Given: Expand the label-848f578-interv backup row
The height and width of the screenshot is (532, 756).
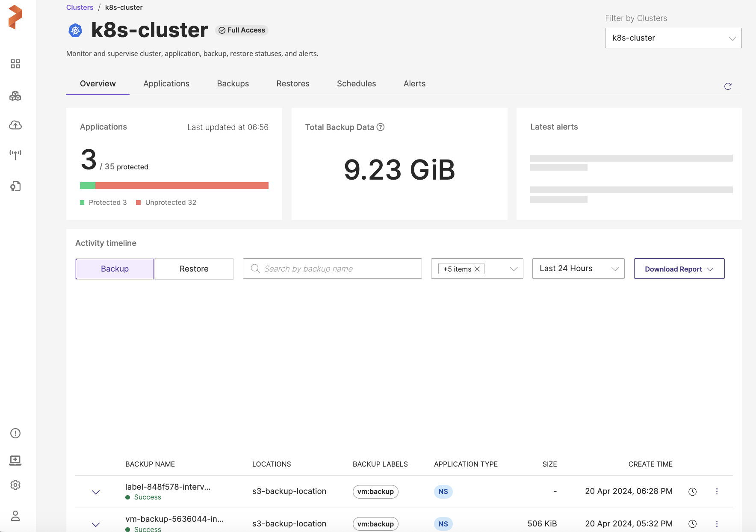Looking at the screenshot, I should tap(96, 492).
